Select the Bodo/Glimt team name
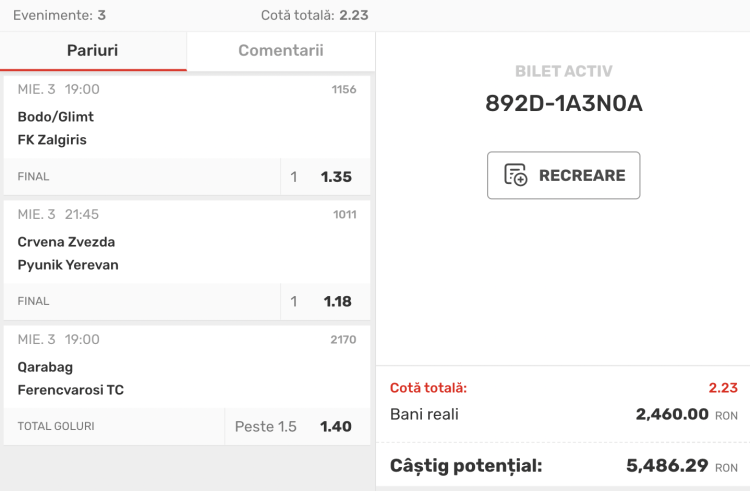Image resolution: width=750 pixels, height=491 pixels. coord(56,116)
